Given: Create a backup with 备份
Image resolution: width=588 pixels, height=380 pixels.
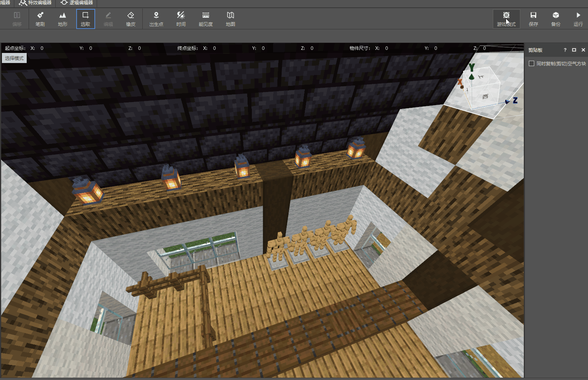Looking at the screenshot, I should (556, 19).
